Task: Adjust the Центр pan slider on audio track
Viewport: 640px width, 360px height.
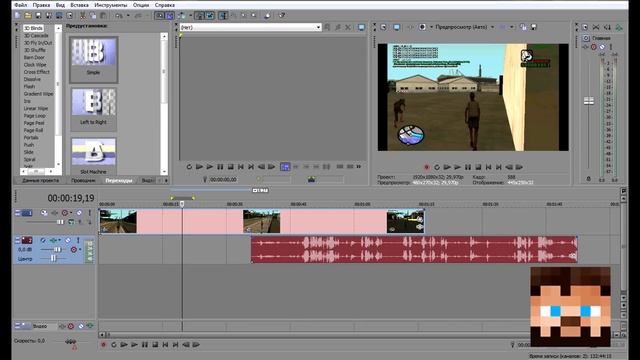Action: tap(53, 258)
